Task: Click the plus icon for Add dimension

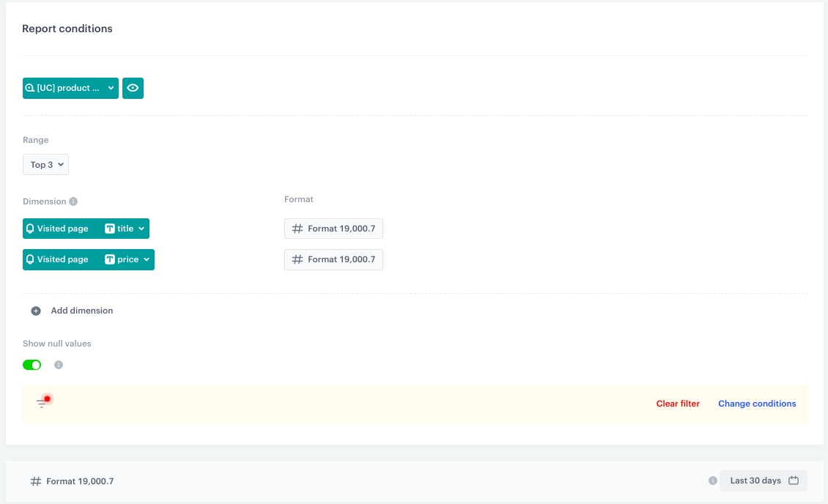Action: tap(36, 311)
